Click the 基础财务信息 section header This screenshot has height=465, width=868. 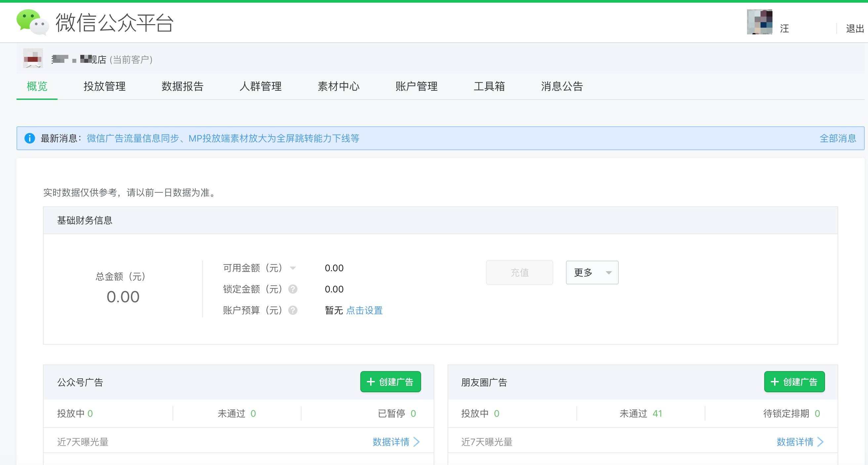click(x=440, y=220)
